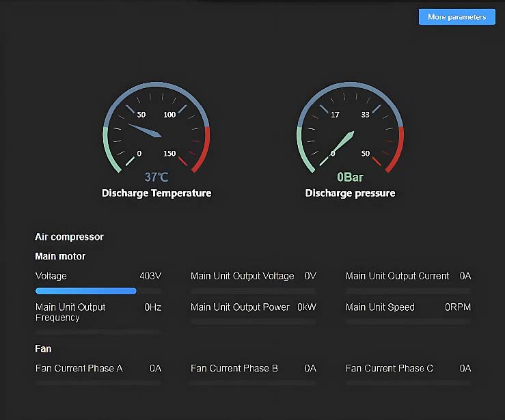Click the Main Unit Output Voltage label
Viewport: 505px width, 420px height.
(x=242, y=276)
